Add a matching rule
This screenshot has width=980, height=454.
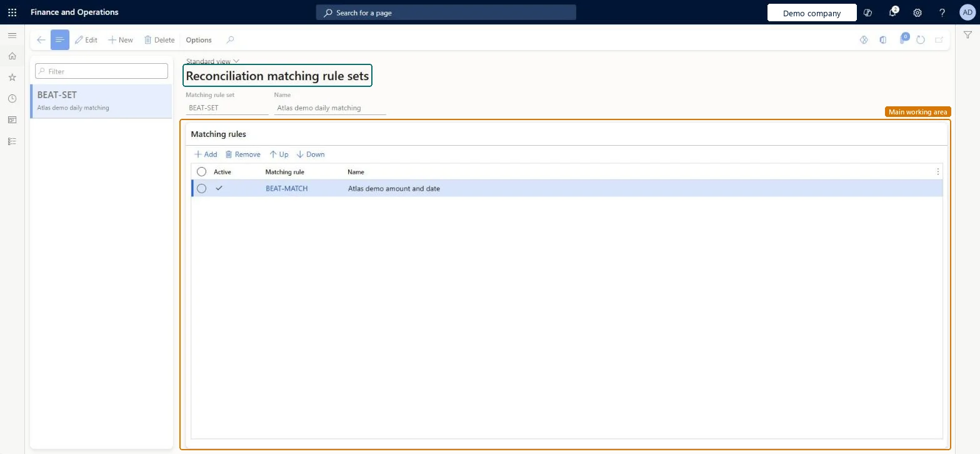tap(206, 154)
